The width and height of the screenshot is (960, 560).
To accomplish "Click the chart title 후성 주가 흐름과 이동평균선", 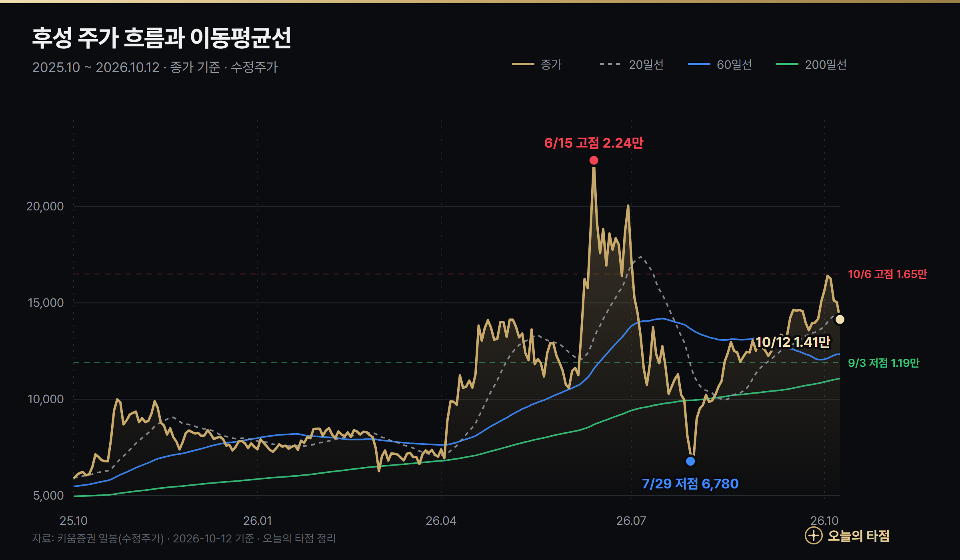I will point(162,38).
